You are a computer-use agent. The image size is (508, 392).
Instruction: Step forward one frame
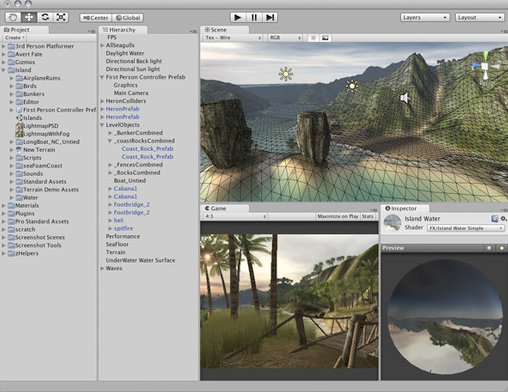[x=270, y=17]
